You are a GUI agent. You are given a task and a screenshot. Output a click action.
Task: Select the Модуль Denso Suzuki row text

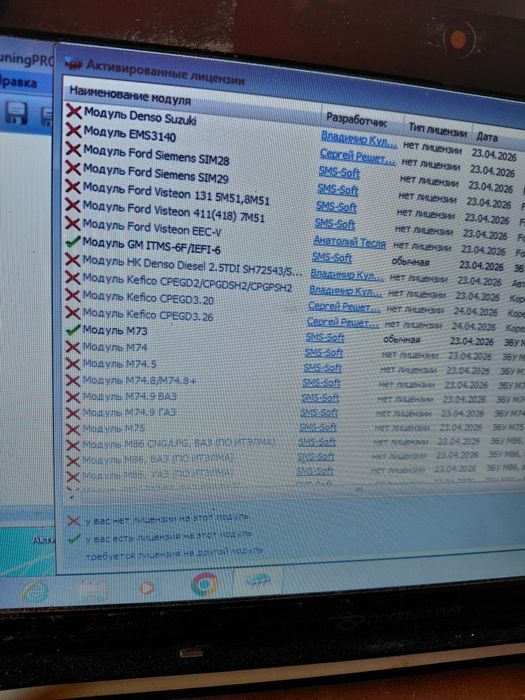tap(140, 116)
